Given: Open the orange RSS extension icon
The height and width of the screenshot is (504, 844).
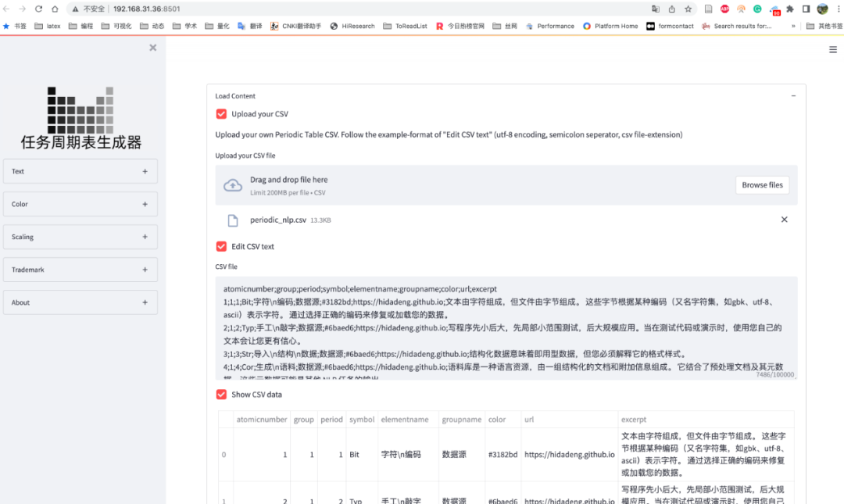Looking at the screenshot, I should coord(741,9).
